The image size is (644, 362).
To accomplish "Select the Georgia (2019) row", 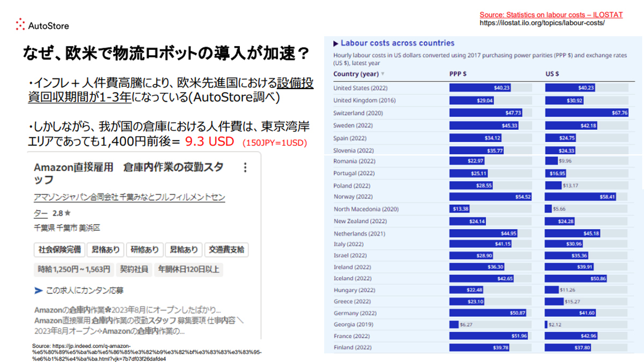I will pos(484,324).
